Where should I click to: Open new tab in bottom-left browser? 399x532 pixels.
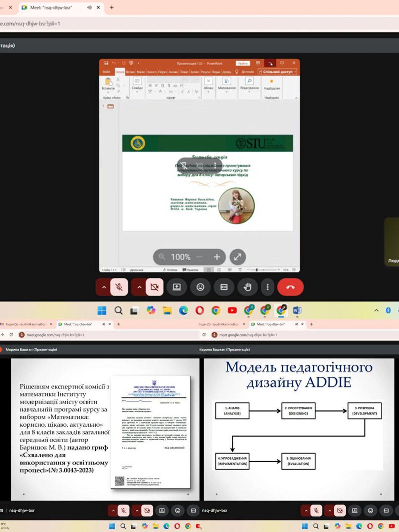click(x=118, y=324)
